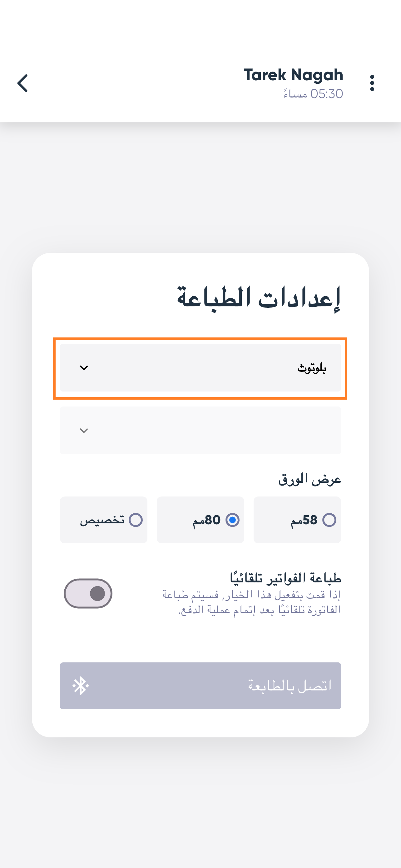Click the تخصيص option text
Image resolution: width=401 pixels, height=868 pixels.
pos(102,520)
